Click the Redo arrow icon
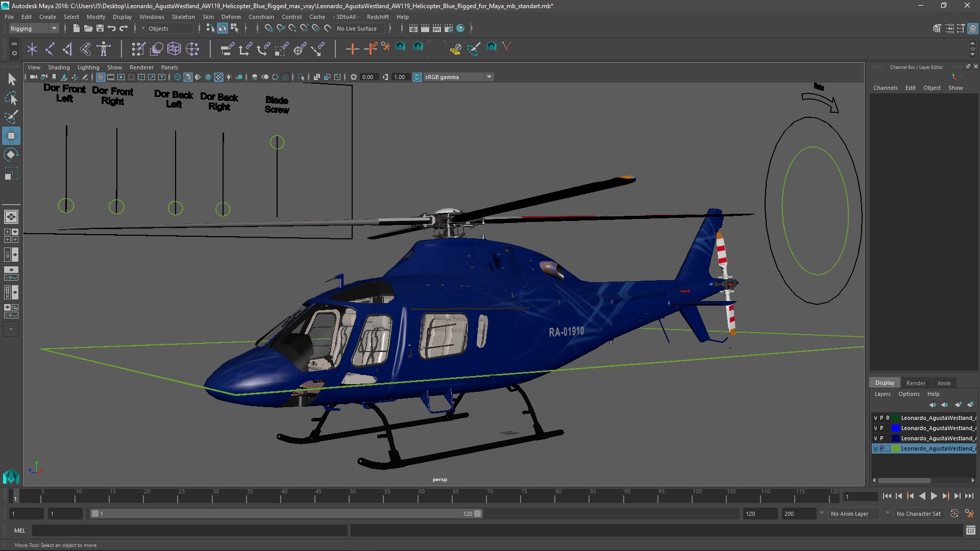Viewport: 980px width, 551px height. [123, 29]
